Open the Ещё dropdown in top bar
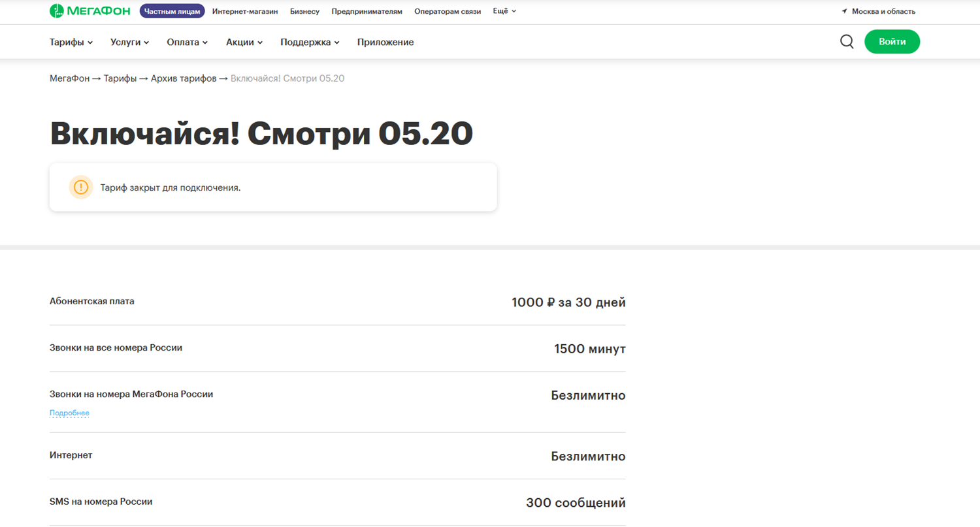Screen dimensions: 980x527 (x=504, y=11)
